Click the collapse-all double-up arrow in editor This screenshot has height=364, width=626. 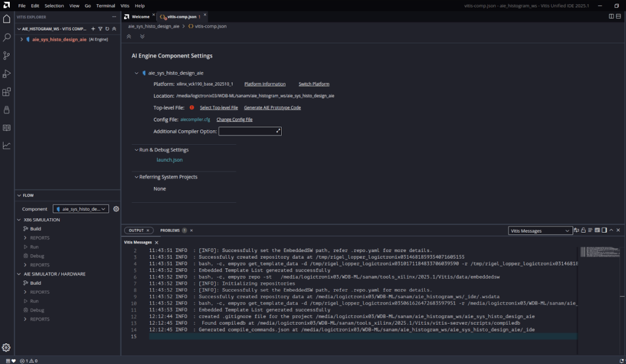[x=129, y=36]
